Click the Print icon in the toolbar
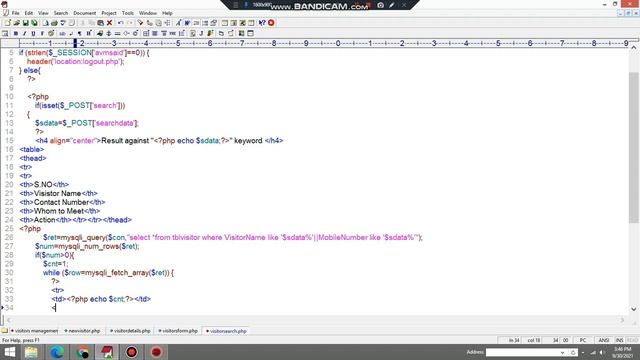 pos(54,23)
